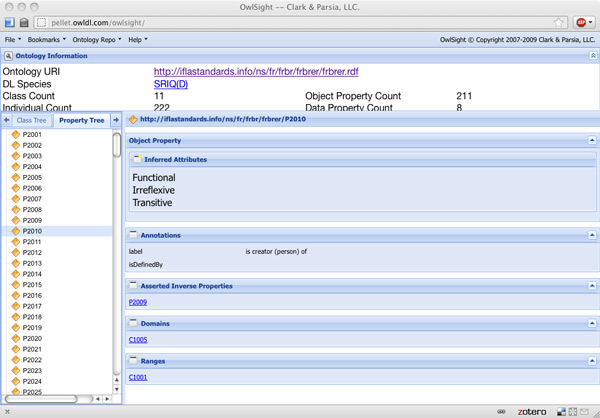Screen dimensions: 600x418
Task: Click the red ABP adblock icon
Action: (x=581, y=22)
